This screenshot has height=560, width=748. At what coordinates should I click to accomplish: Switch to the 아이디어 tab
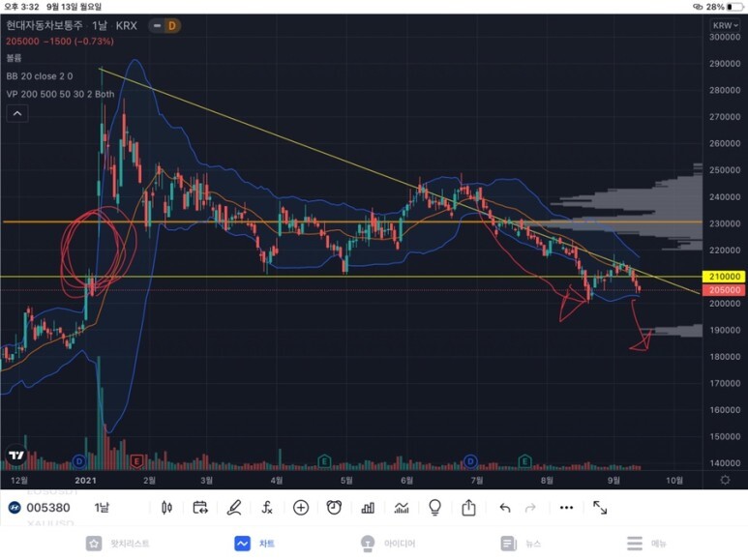point(388,544)
